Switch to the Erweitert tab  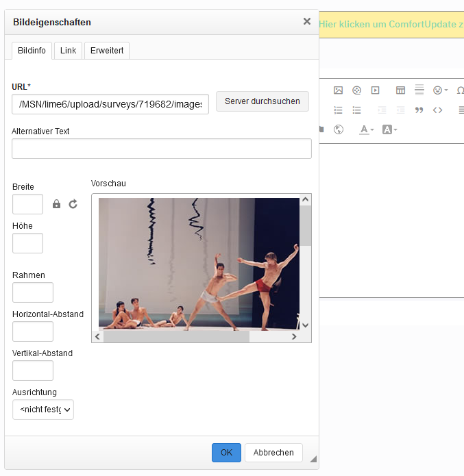click(107, 51)
